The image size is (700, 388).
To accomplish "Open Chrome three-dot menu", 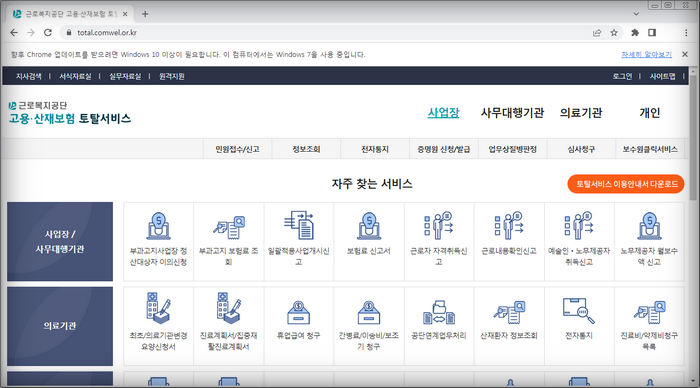I will pyautogui.click(x=686, y=33).
